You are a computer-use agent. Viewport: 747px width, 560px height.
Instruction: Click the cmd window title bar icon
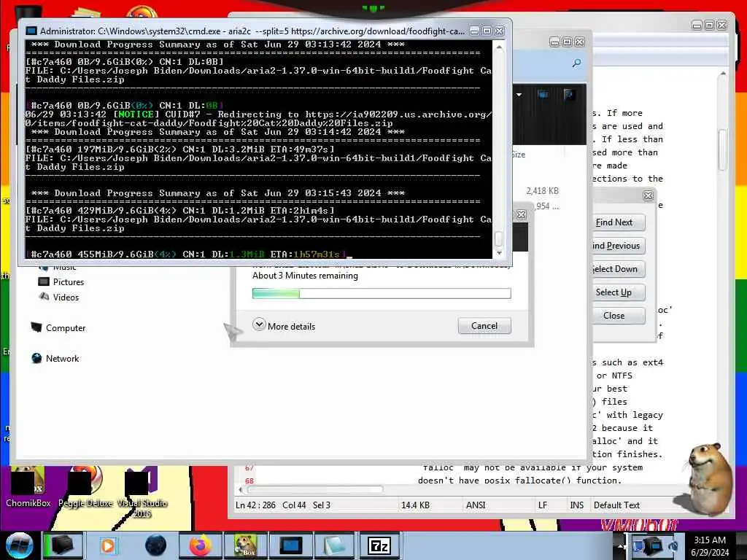point(31,31)
